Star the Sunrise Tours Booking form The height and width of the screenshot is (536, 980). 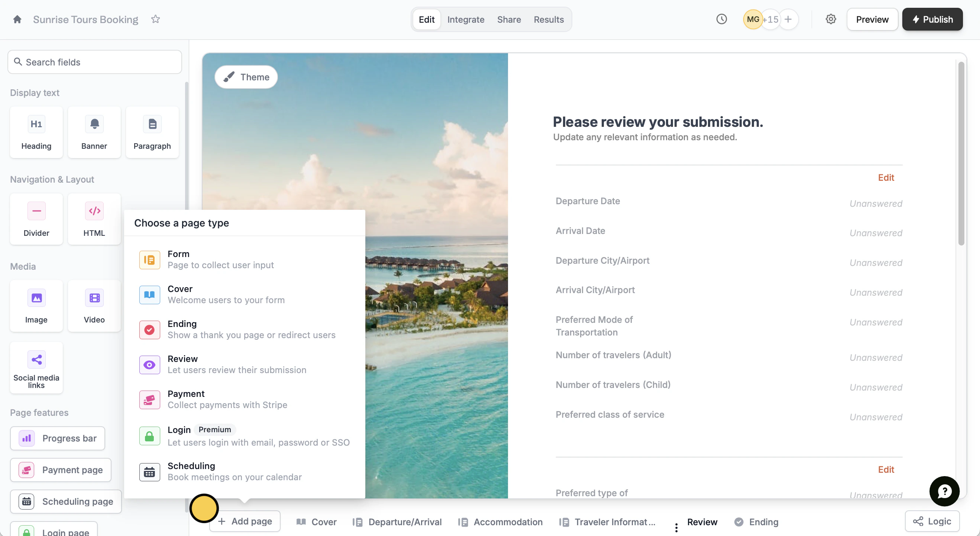click(155, 19)
